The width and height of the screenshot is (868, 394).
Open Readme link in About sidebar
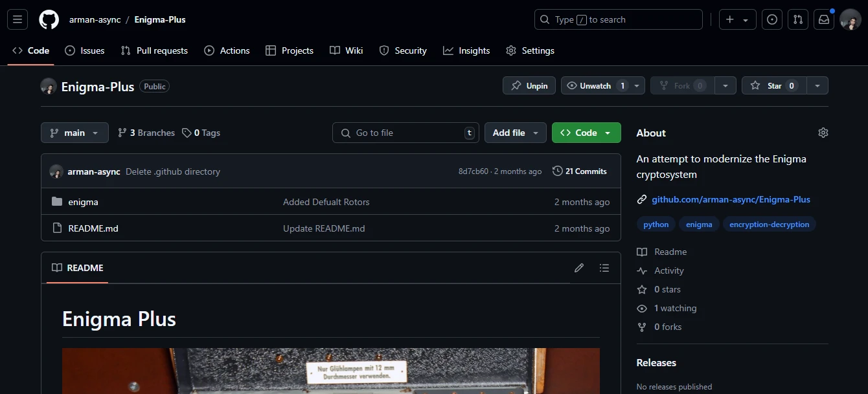pyautogui.click(x=662, y=252)
